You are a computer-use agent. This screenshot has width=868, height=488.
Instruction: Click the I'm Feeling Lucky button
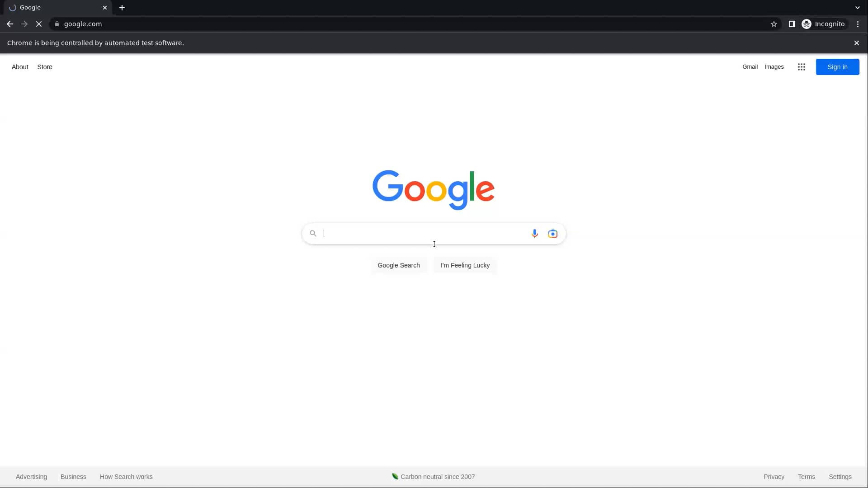click(465, 265)
